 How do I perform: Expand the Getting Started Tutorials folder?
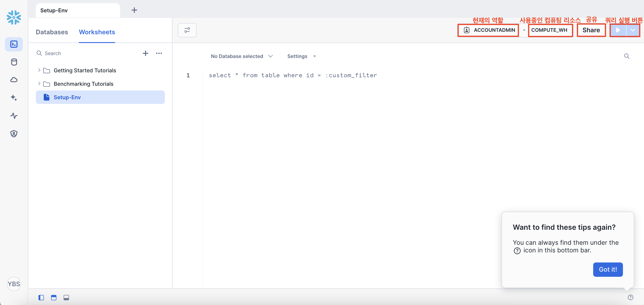(39, 70)
